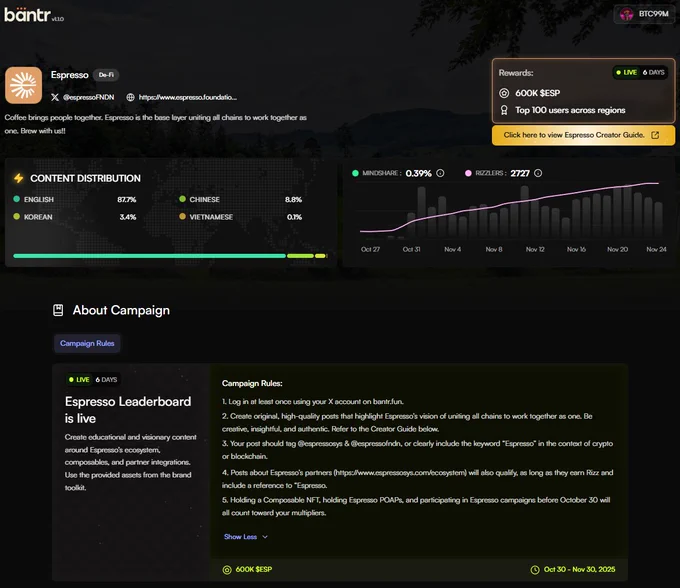The height and width of the screenshot is (588, 680).
Task: Click the lightning bolt Content Distribution icon
Action: click(19, 178)
